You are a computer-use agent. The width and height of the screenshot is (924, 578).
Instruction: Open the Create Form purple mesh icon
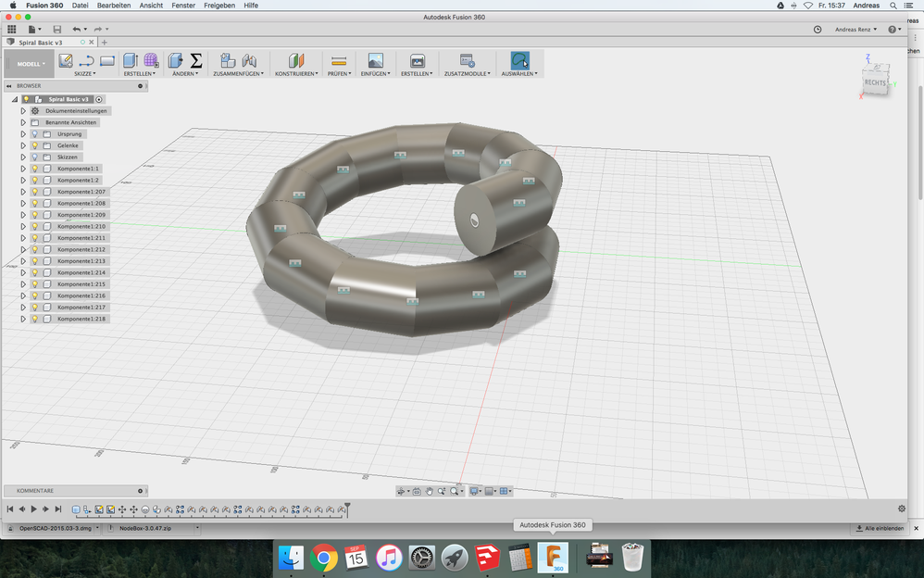click(x=151, y=60)
